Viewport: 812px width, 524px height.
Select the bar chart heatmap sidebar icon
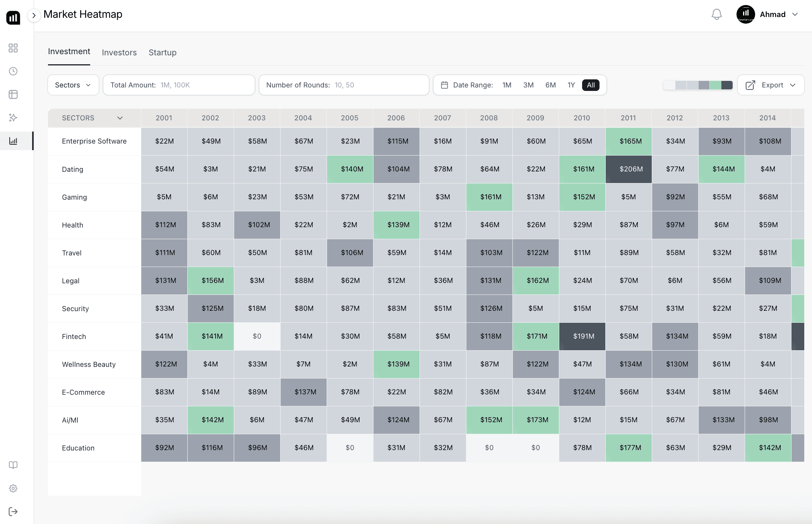click(13, 141)
